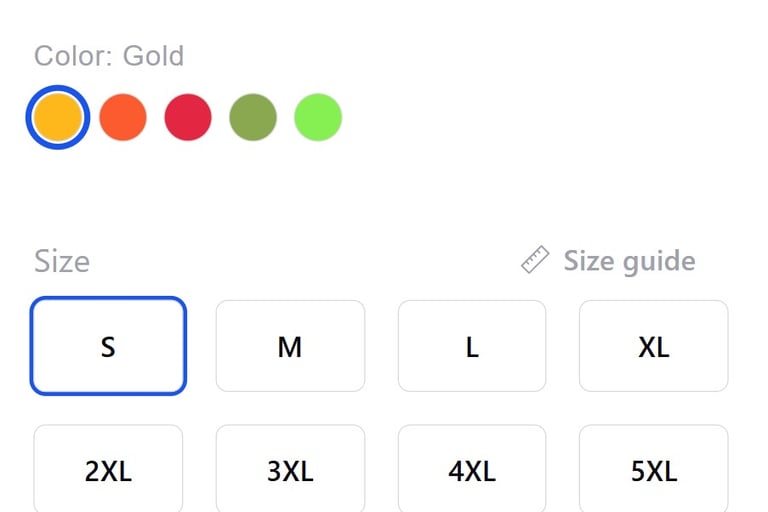
Task: Open the Size guide link
Action: (x=608, y=261)
